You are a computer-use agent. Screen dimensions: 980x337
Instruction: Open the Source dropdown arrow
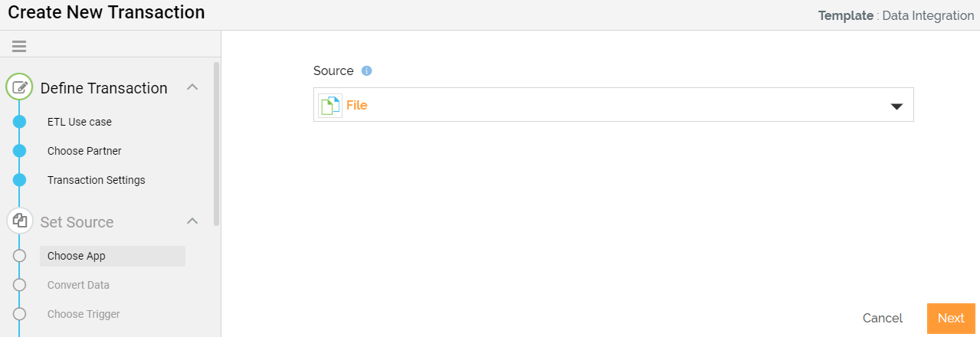click(x=897, y=106)
